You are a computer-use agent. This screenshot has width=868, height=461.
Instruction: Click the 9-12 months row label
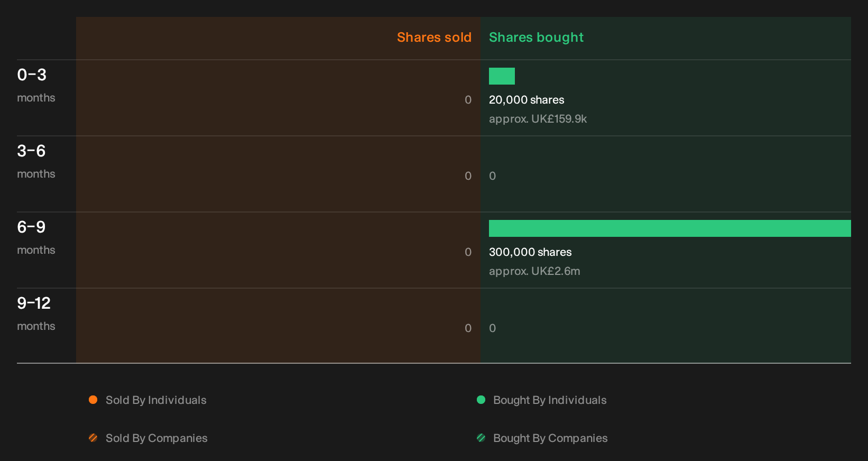click(x=36, y=314)
